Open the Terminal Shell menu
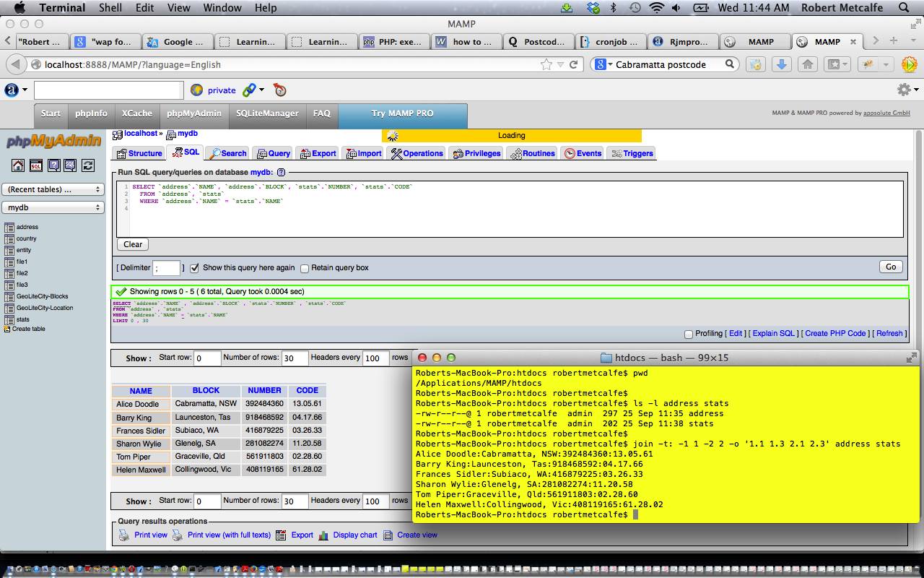The width and height of the screenshot is (924, 578). click(110, 8)
